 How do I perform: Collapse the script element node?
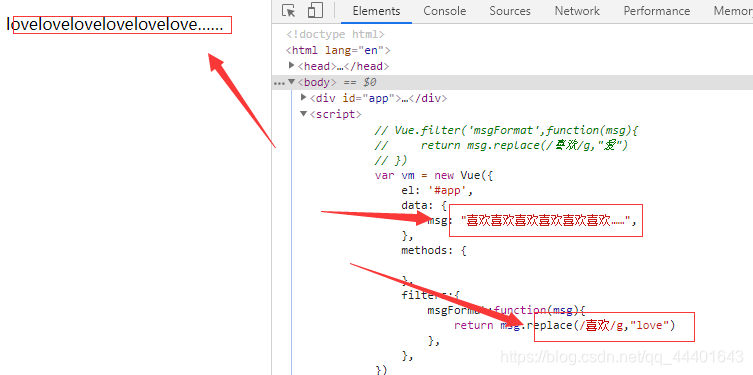[304, 114]
